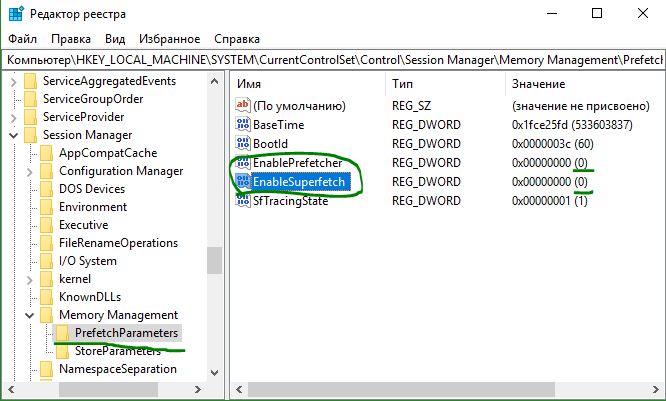Click the tree pane vertical scrollbar thumb

[x=214, y=258]
